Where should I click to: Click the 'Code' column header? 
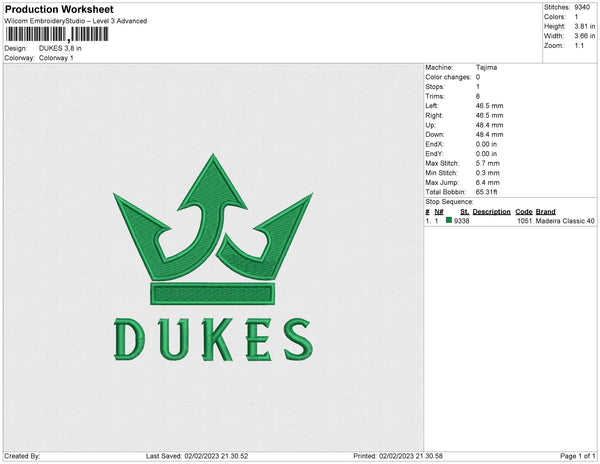tap(524, 212)
